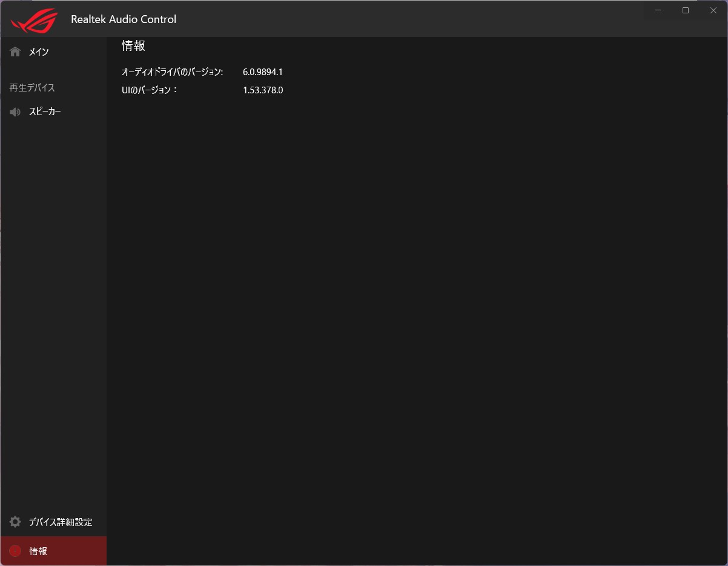This screenshot has width=728, height=566.
Task: Click the 情報 page heading
Action: (x=133, y=46)
